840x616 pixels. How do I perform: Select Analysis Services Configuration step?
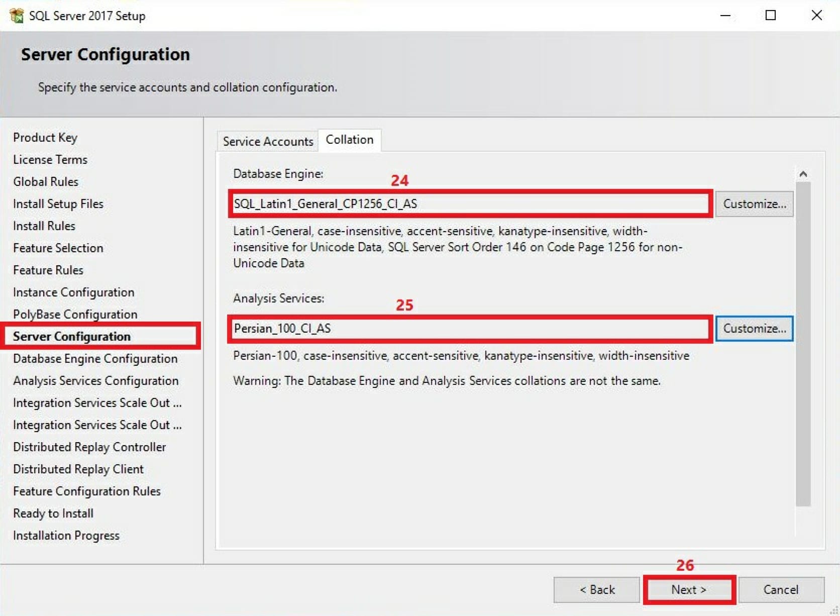pyautogui.click(x=96, y=380)
